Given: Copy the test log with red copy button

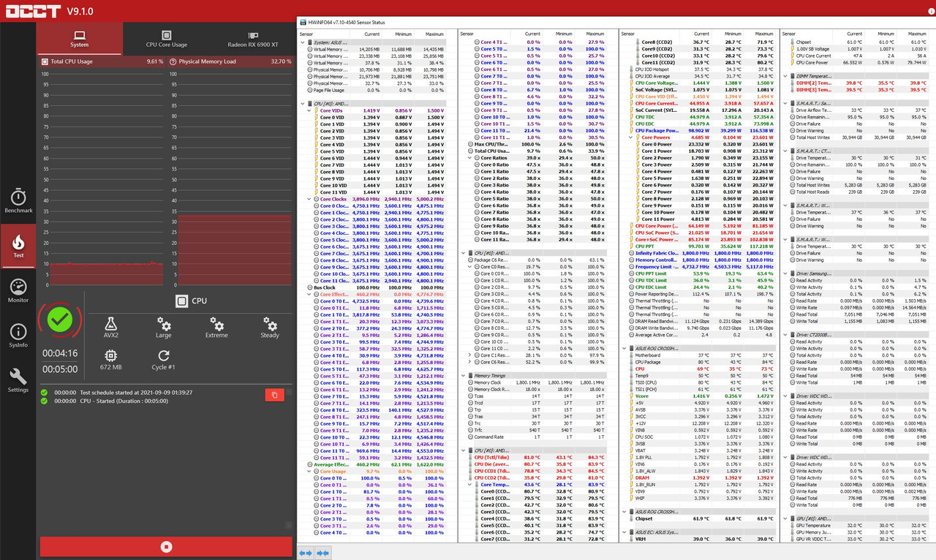Looking at the screenshot, I should (x=274, y=395).
